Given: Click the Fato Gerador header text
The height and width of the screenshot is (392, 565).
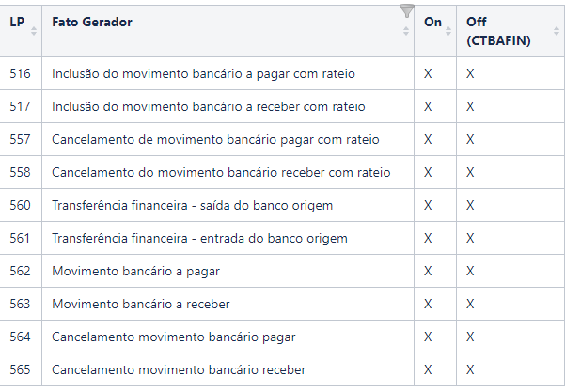Looking at the screenshot, I should pos(92,23).
